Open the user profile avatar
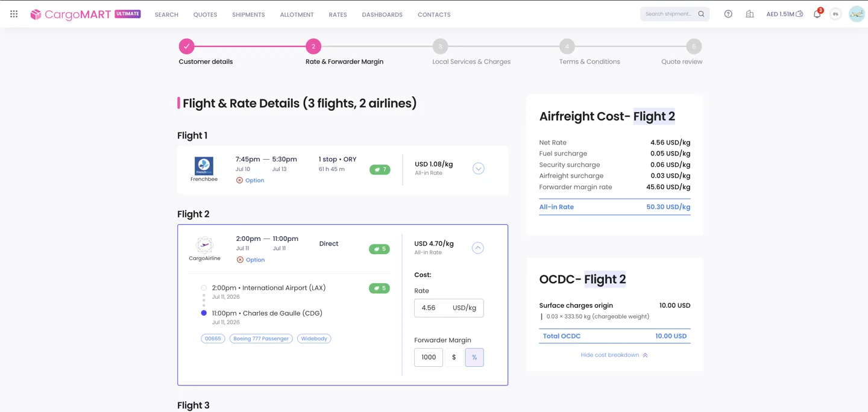 tap(857, 14)
